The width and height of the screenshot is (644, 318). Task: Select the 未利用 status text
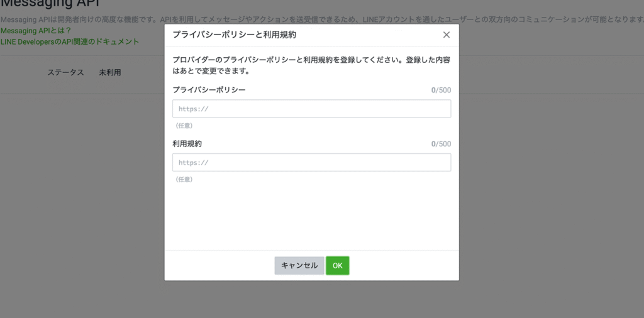click(x=110, y=73)
